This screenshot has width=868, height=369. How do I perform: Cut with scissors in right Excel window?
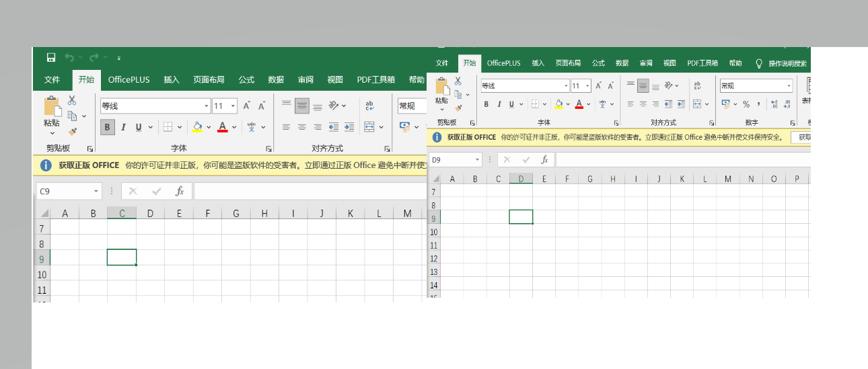pyautogui.click(x=458, y=81)
